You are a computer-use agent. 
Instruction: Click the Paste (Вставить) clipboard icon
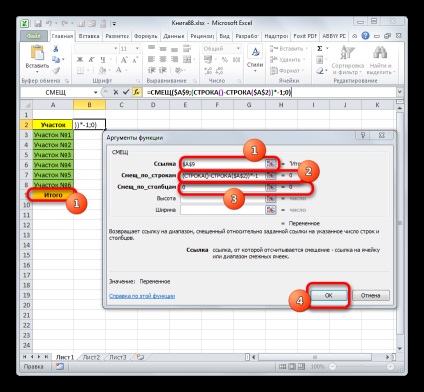pos(37,53)
